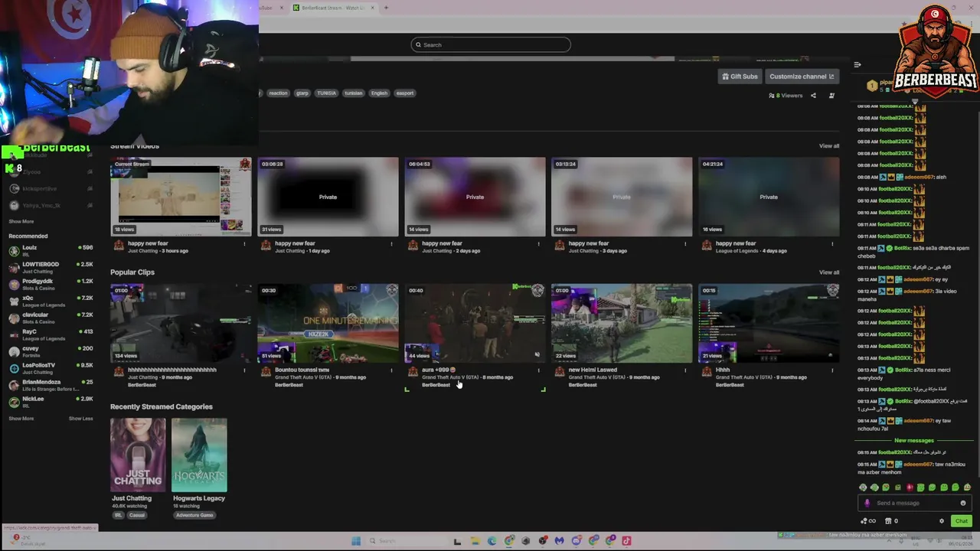This screenshot has width=980, height=551.
Task: Open the 03:06:28 private video thumbnail
Action: point(328,197)
